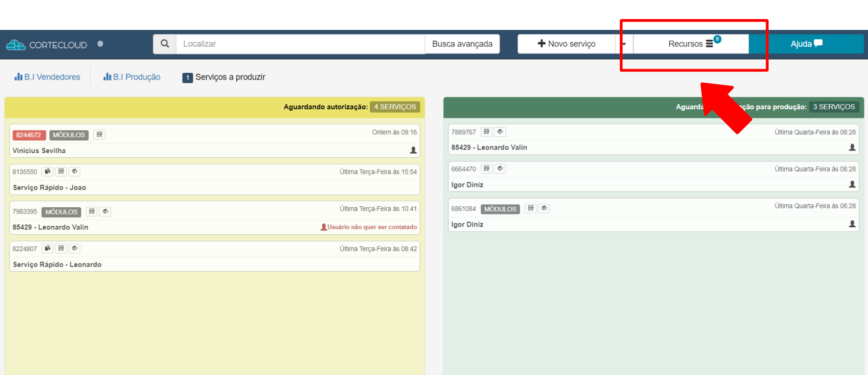Viewport: 868px width, 375px height.
Task: Open QR code for service 8135550
Action: pyautogui.click(x=61, y=171)
